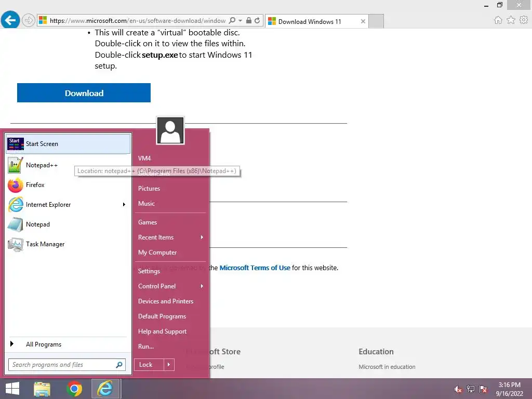Launch Firefox from start menu
The image size is (532, 399).
pos(68,185)
